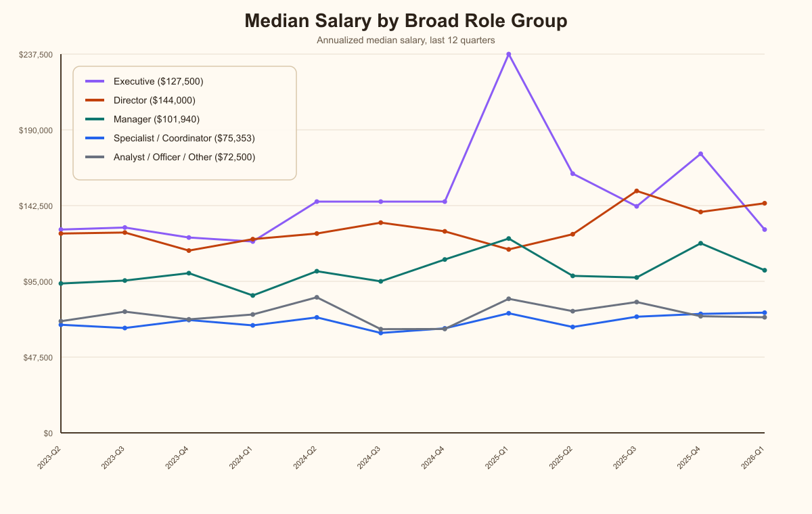Click the orange Director legend swatch
This screenshot has height=514, width=812.
point(95,100)
